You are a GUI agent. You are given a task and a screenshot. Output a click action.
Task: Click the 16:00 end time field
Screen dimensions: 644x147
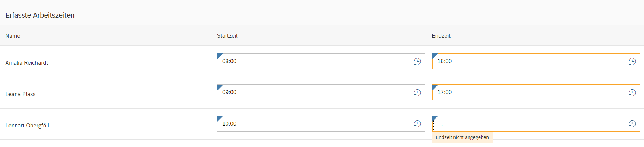(x=536, y=61)
